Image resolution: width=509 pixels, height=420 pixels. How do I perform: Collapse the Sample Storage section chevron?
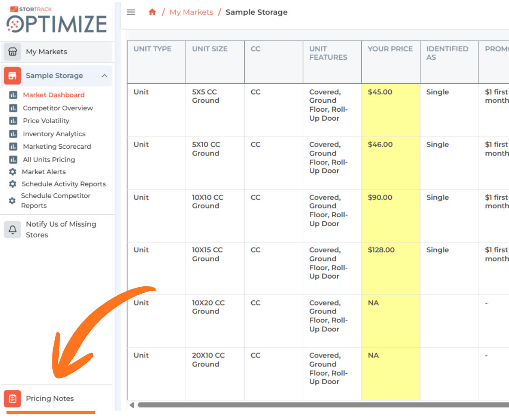(104, 76)
